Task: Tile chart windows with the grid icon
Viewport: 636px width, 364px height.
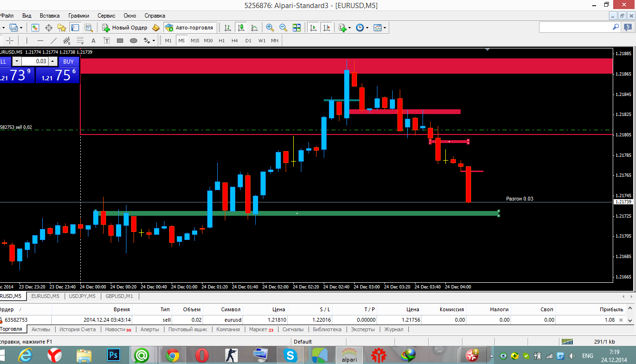Action: click(297, 28)
